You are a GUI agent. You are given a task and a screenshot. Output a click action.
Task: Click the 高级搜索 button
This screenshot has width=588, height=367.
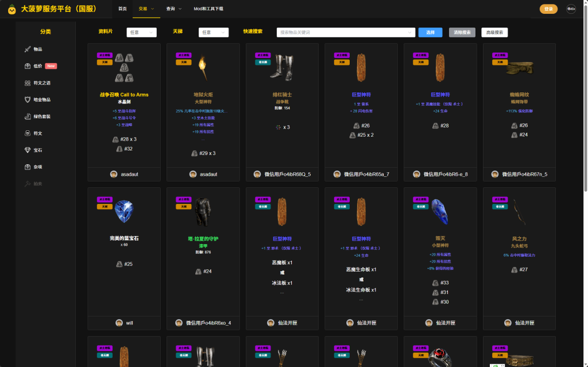(x=494, y=32)
